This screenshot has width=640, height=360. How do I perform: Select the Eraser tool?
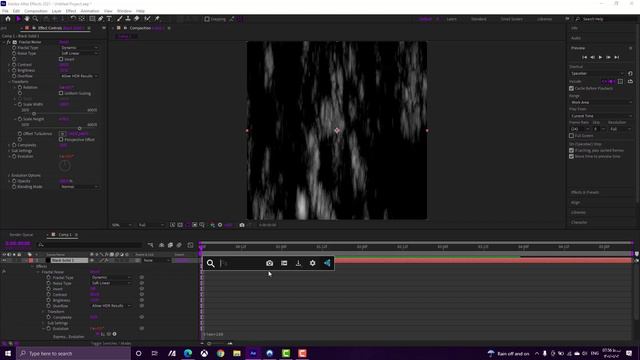pos(136,19)
